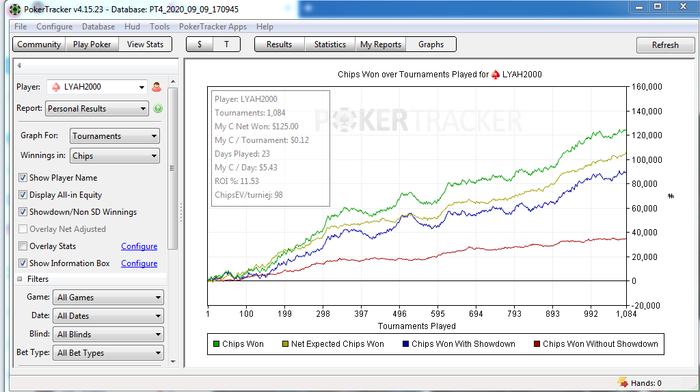Open the Hud menu
This screenshot has width=700, height=392.
click(x=132, y=27)
